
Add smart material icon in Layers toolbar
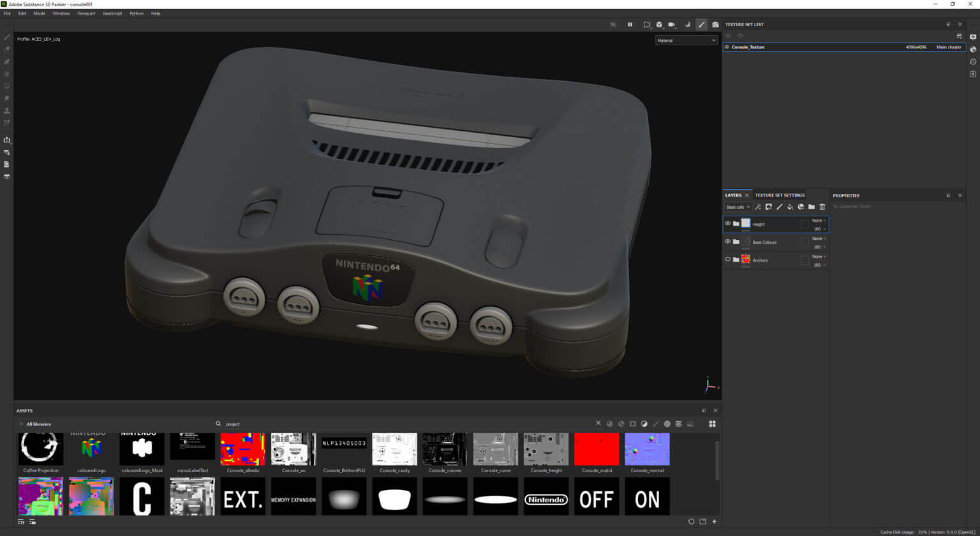tap(801, 207)
